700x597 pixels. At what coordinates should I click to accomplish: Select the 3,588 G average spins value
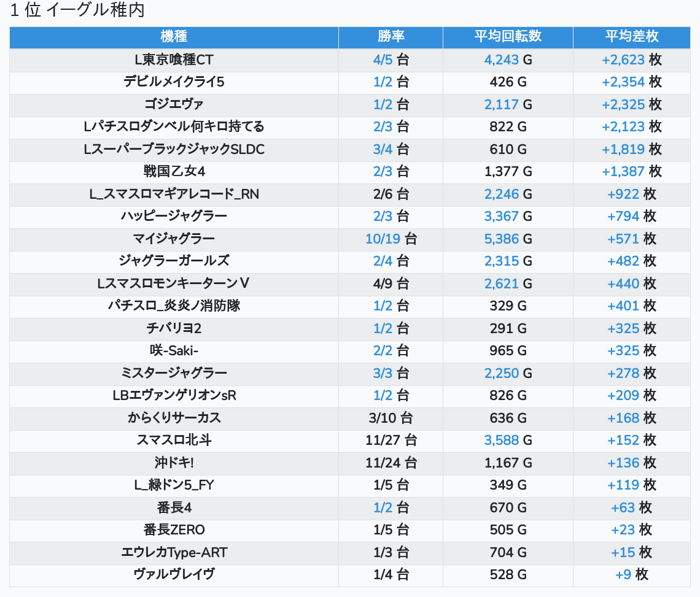point(508,441)
